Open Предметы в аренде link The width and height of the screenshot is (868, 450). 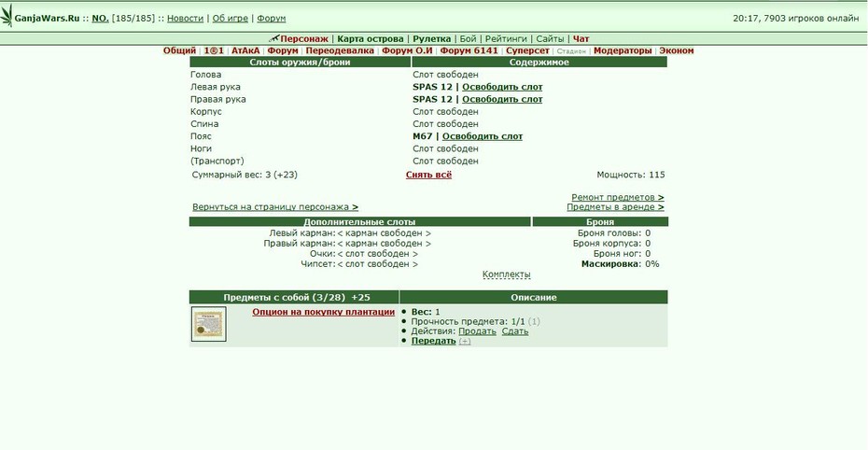coord(616,207)
